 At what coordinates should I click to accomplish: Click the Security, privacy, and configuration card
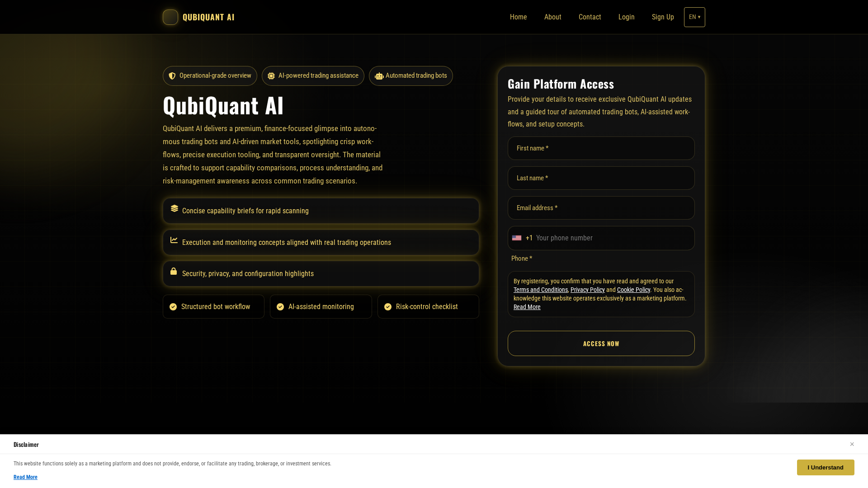tap(321, 273)
